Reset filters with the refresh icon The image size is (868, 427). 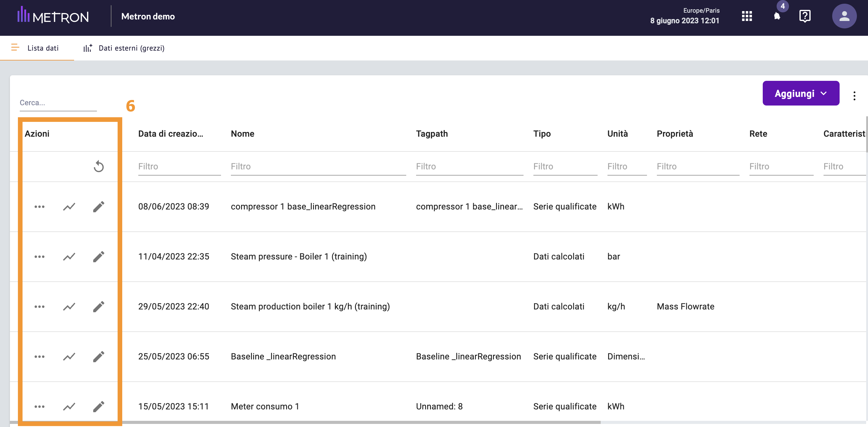point(99,166)
